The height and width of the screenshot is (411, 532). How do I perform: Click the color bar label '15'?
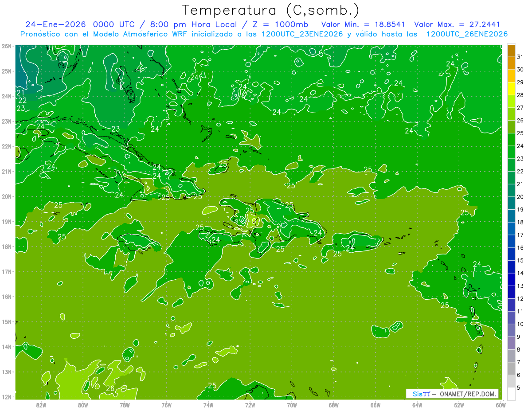coord(520,260)
